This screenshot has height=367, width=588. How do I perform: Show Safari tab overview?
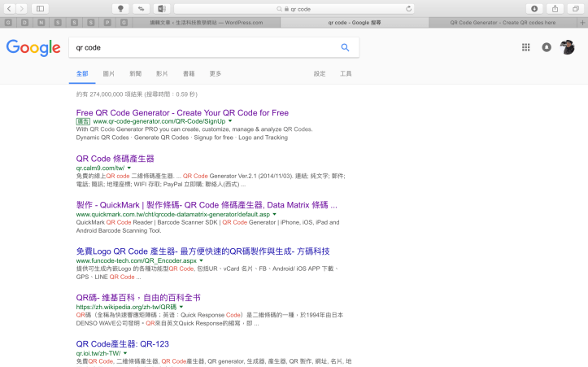tap(576, 8)
